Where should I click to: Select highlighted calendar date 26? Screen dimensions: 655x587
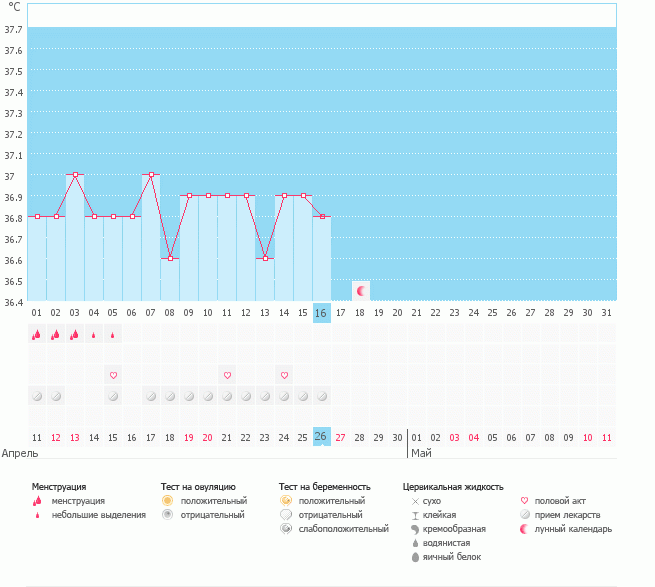click(321, 437)
